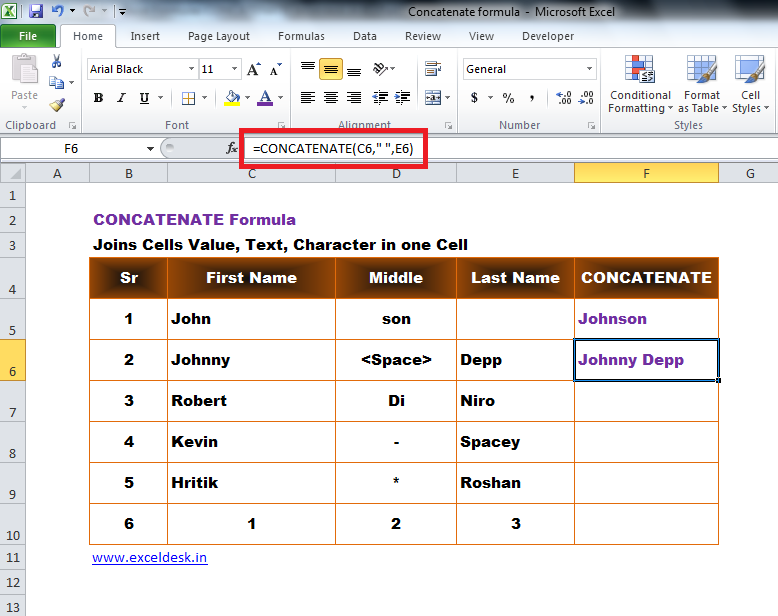Click the Select All corner button

13,174
